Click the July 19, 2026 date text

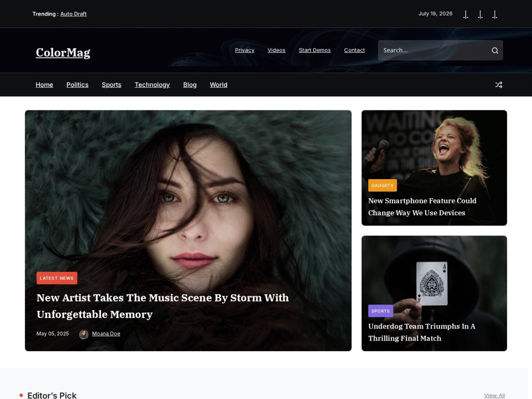(435, 14)
